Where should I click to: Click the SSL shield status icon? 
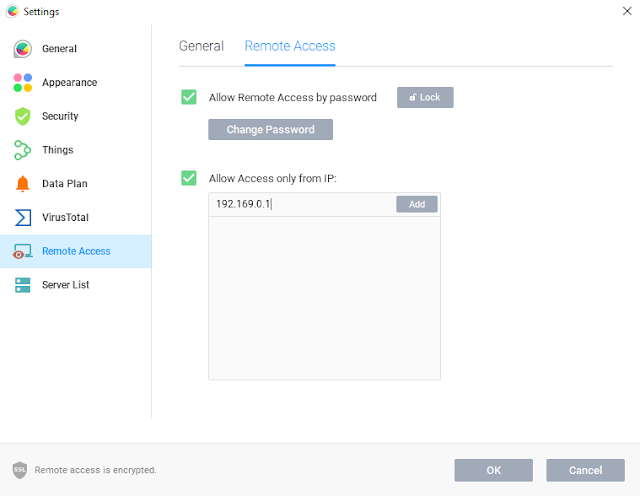pos(20,470)
